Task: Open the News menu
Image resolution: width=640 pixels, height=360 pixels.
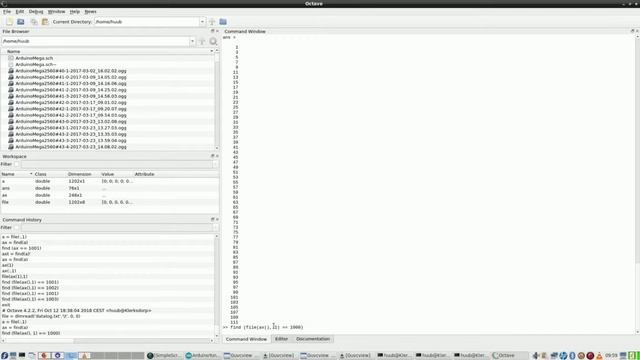Action: click(90, 11)
